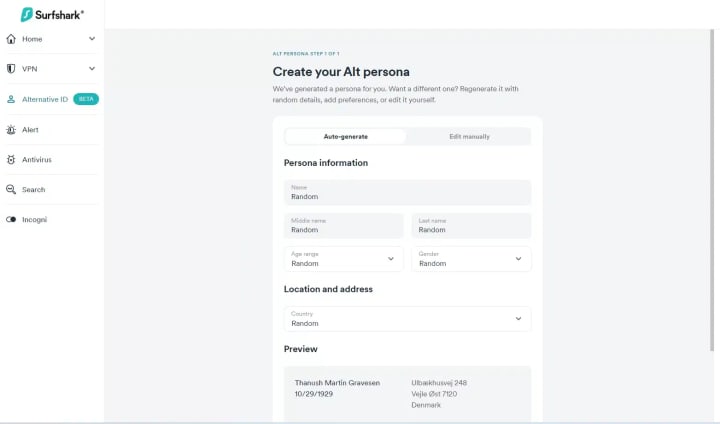Click the Alternative ID person icon

(x=11, y=99)
